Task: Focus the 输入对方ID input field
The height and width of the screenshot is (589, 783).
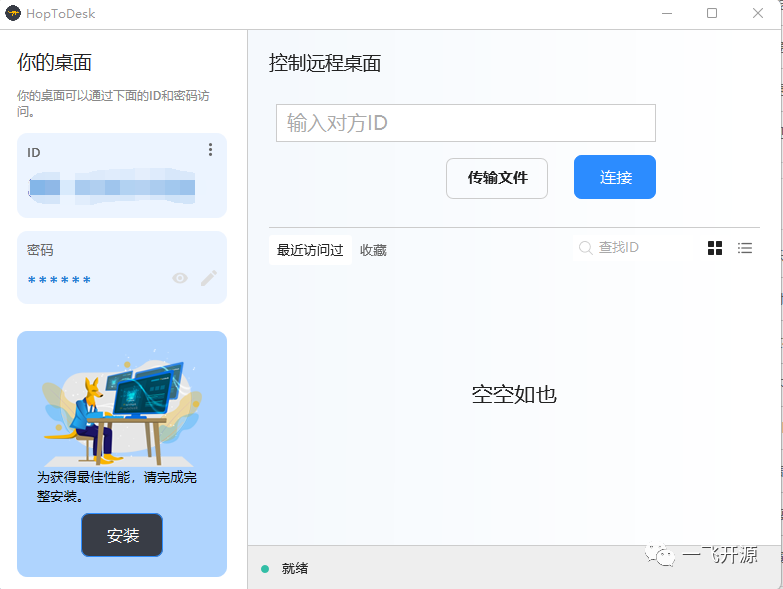Action: click(x=465, y=123)
